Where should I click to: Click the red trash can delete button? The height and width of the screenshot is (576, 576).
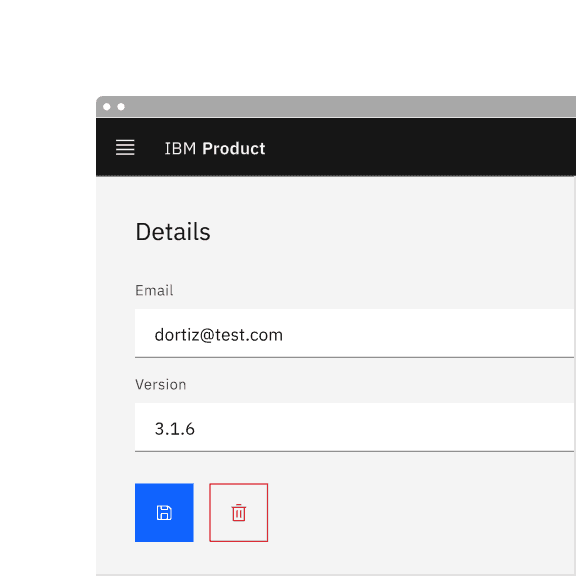click(238, 512)
